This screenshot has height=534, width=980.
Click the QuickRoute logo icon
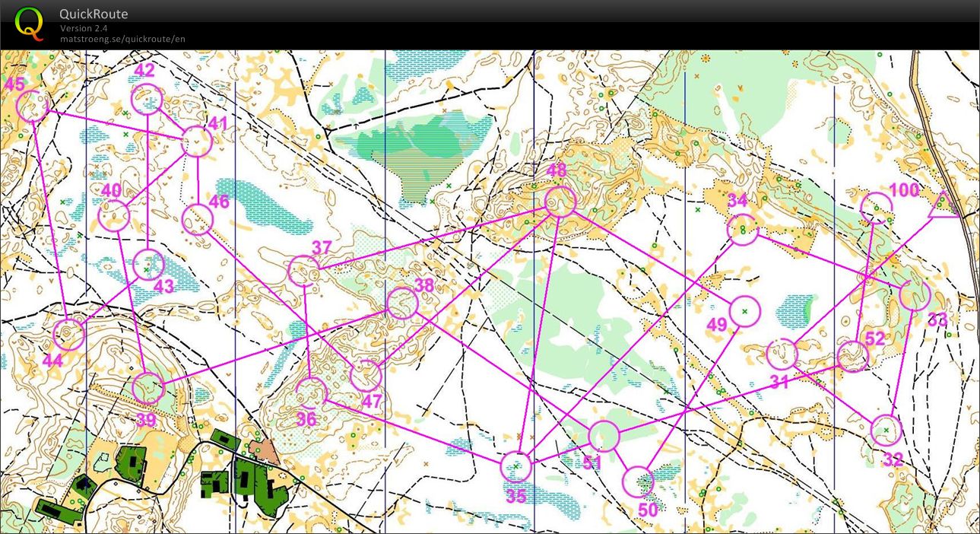coord(30,23)
